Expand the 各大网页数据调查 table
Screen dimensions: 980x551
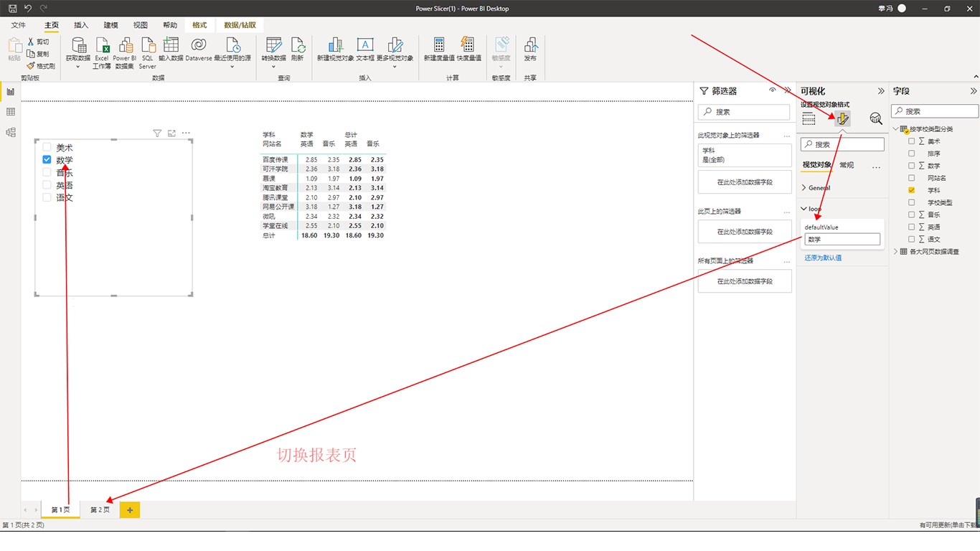coord(896,252)
